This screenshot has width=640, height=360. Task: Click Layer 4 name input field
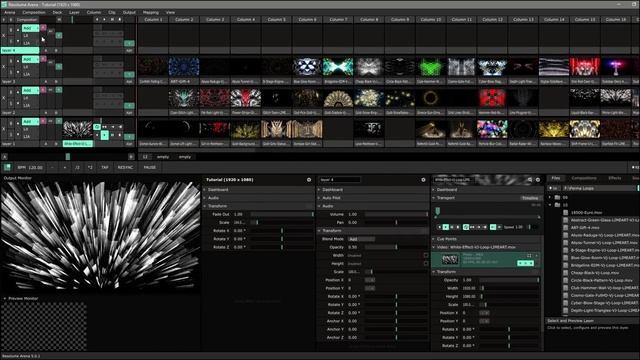tap(340, 180)
